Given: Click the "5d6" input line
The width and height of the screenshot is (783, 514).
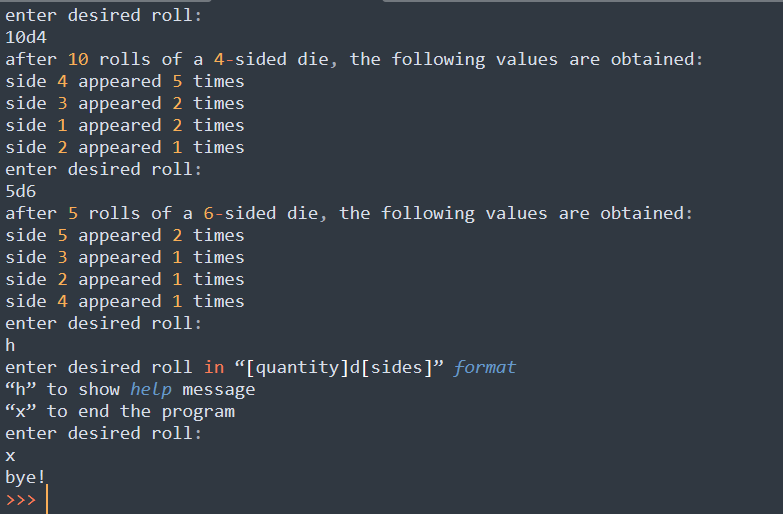Looking at the screenshot, I should [x=21, y=191].
